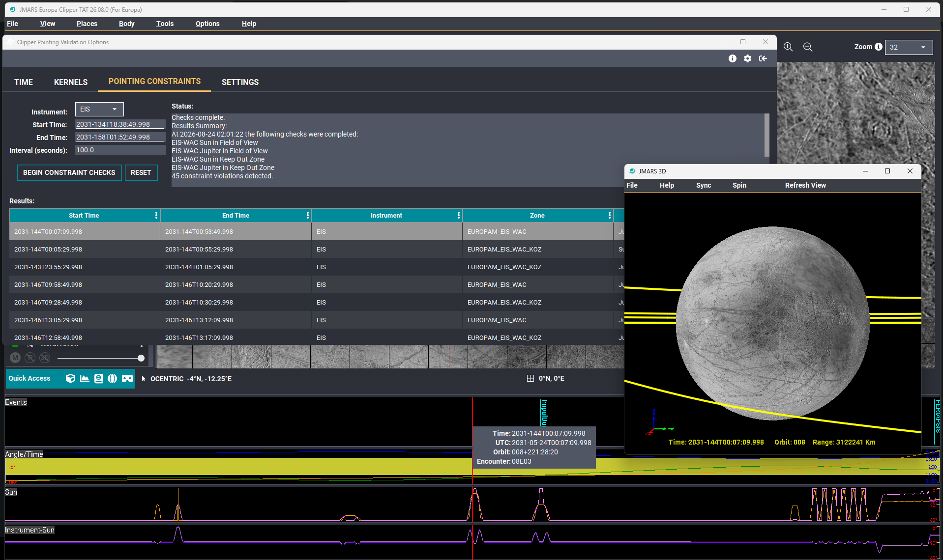Select result row starting 2031-144T00:05:29.998

[317, 249]
